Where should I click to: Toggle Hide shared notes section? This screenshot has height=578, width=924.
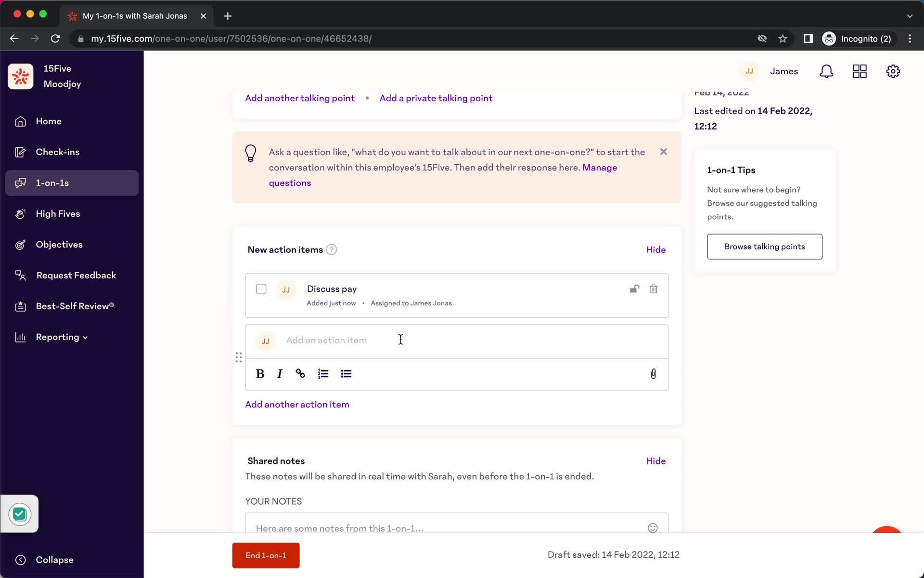tap(655, 461)
